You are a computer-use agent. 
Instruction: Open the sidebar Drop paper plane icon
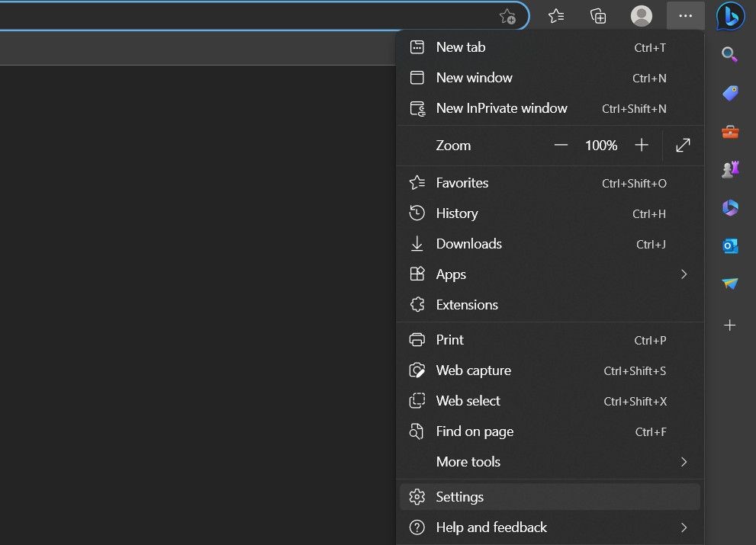pyautogui.click(x=730, y=284)
